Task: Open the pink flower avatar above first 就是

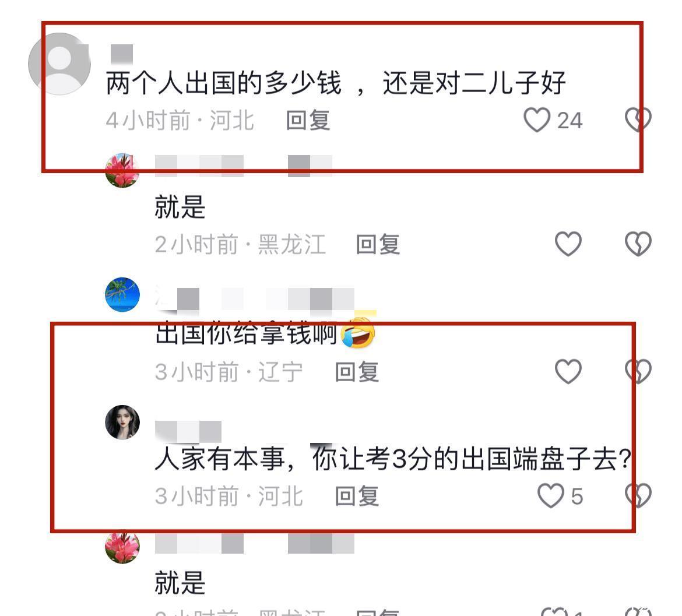Action: [122, 170]
